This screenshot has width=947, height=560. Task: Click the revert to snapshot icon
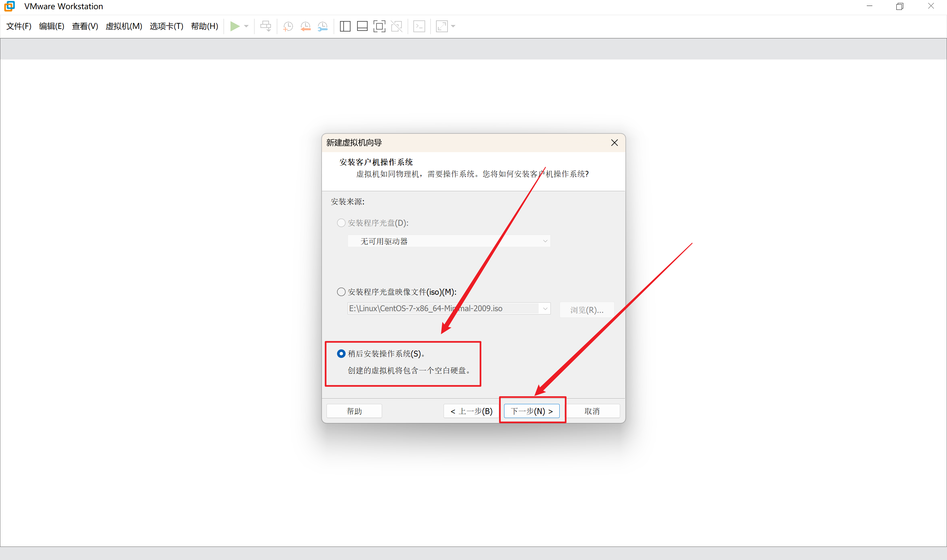(305, 26)
